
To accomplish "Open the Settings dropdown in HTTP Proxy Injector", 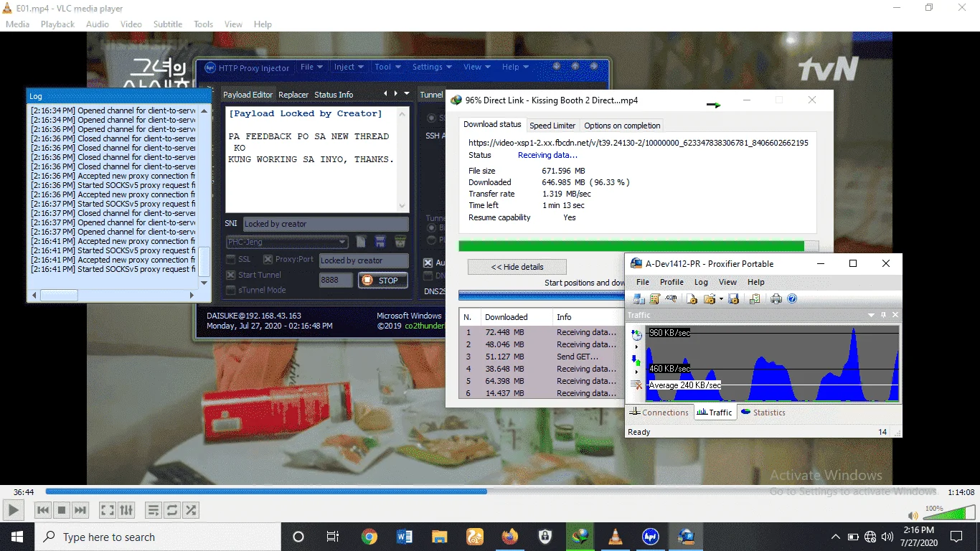I will (431, 67).
